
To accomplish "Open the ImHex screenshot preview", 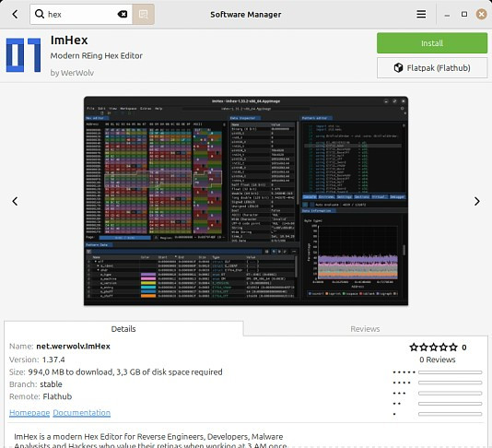I will pos(246,201).
